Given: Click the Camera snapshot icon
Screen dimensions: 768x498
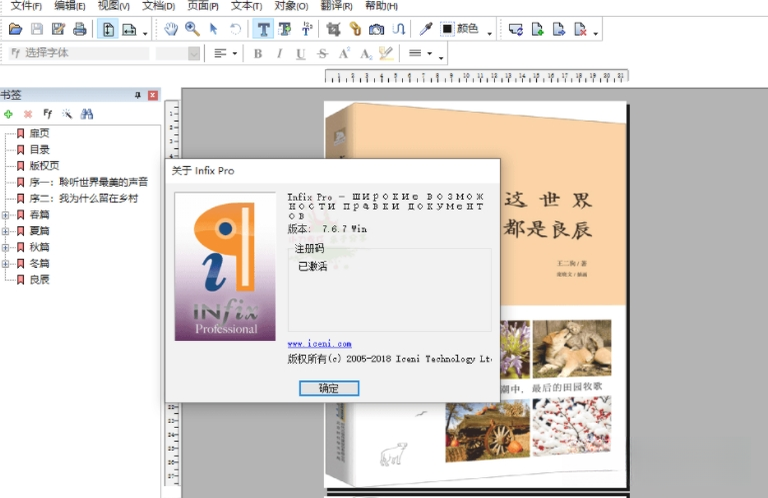Looking at the screenshot, I should point(377,29).
